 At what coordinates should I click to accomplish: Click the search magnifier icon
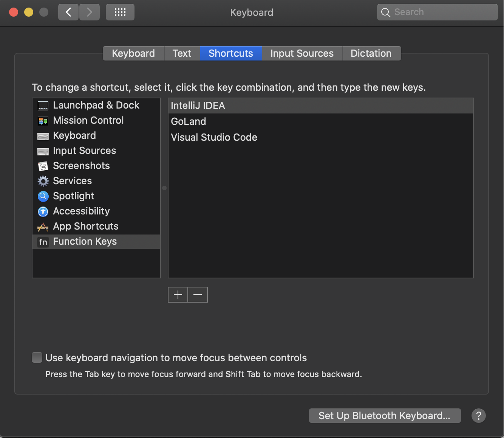(385, 12)
